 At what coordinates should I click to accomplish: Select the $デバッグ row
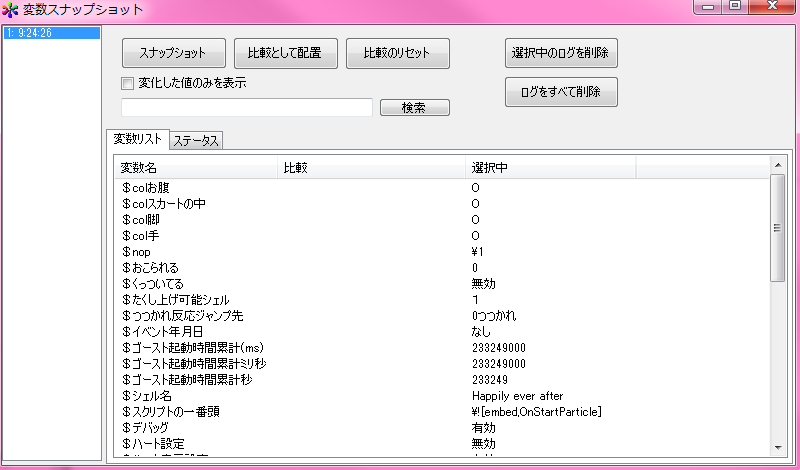[x=442, y=428]
